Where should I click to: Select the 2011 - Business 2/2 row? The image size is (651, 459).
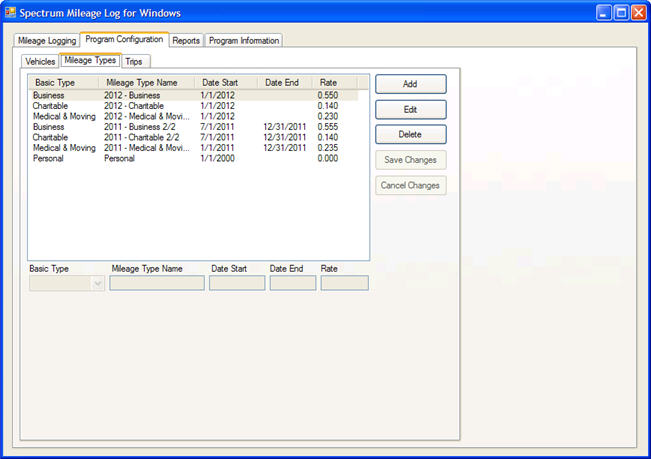click(140, 127)
